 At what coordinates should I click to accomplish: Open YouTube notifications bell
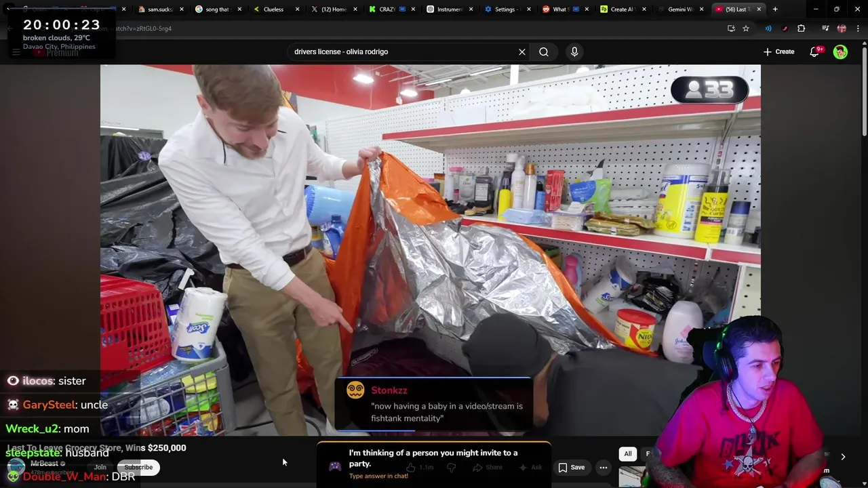(x=814, y=52)
